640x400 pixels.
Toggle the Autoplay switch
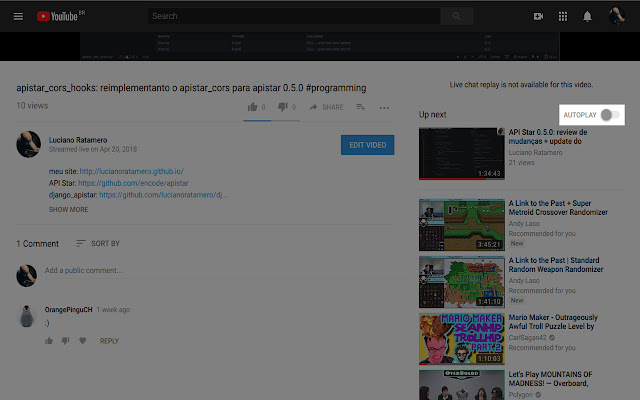tap(610, 115)
